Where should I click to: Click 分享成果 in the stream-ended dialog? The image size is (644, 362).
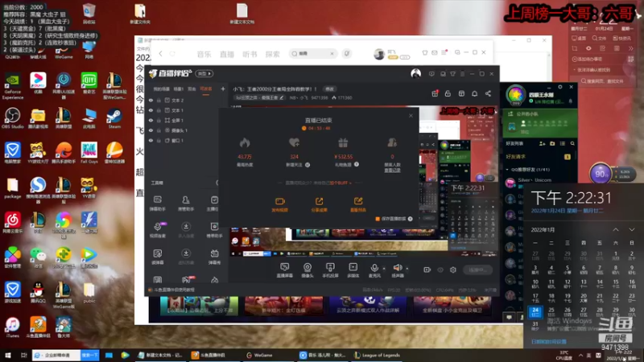point(319,204)
